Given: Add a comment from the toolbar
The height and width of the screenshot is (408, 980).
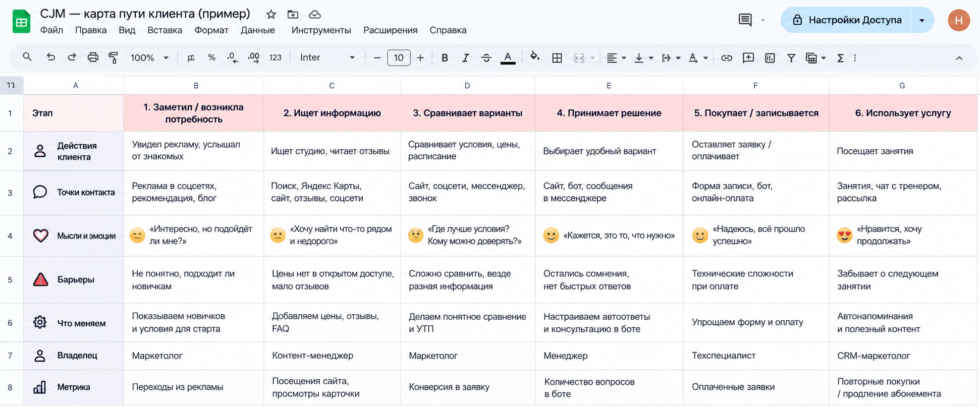Looking at the screenshot, I should coord(748,57).
